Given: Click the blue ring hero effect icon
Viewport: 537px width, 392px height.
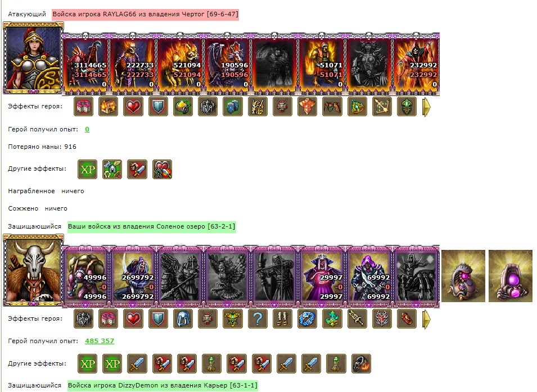Looking at the screenshot, I should coord(307,319).
